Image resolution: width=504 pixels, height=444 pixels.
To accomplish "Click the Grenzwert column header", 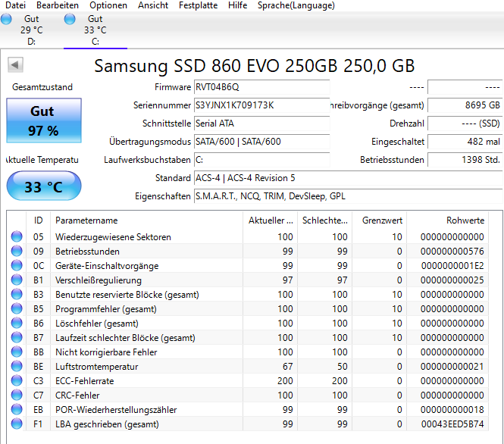I will [380, 220].
